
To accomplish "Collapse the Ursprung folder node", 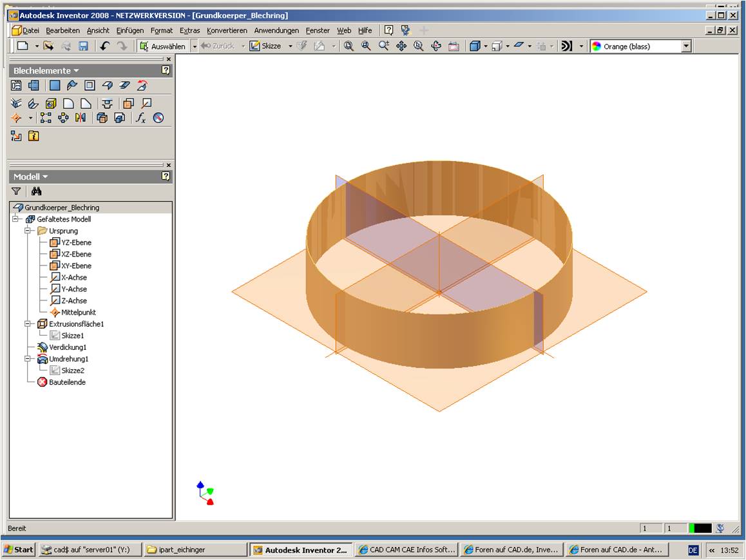I will coord(28,231).
